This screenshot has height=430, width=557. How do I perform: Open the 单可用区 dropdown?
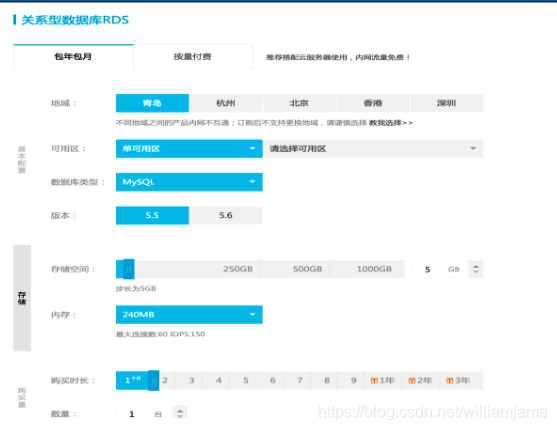(189, 149)
